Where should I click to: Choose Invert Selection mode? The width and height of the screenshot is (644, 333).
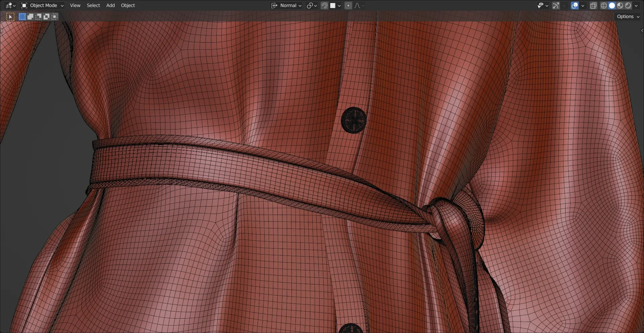tap(46, 16)
